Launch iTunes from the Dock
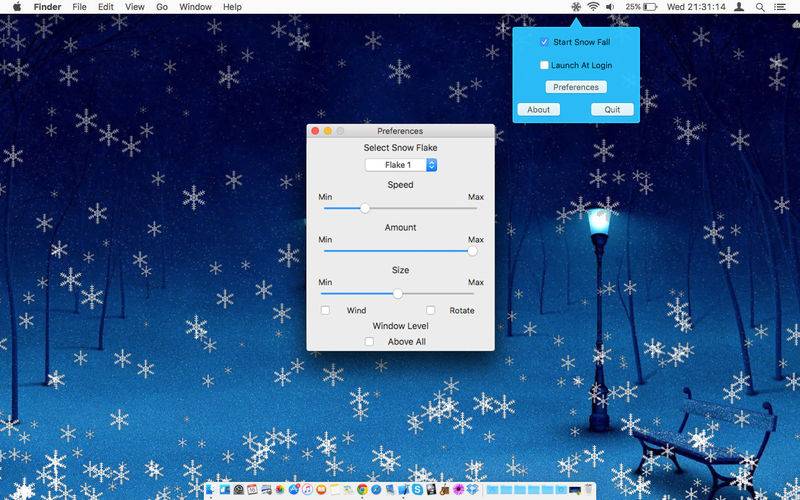 (307, 490)
